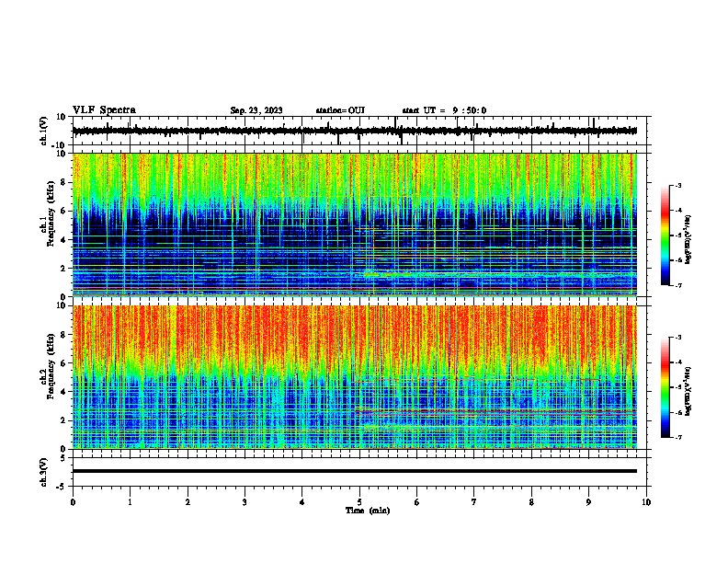Click the ch.1 spectrogram color scale bar
Screen dimensions: 728x563
[665, 236]
